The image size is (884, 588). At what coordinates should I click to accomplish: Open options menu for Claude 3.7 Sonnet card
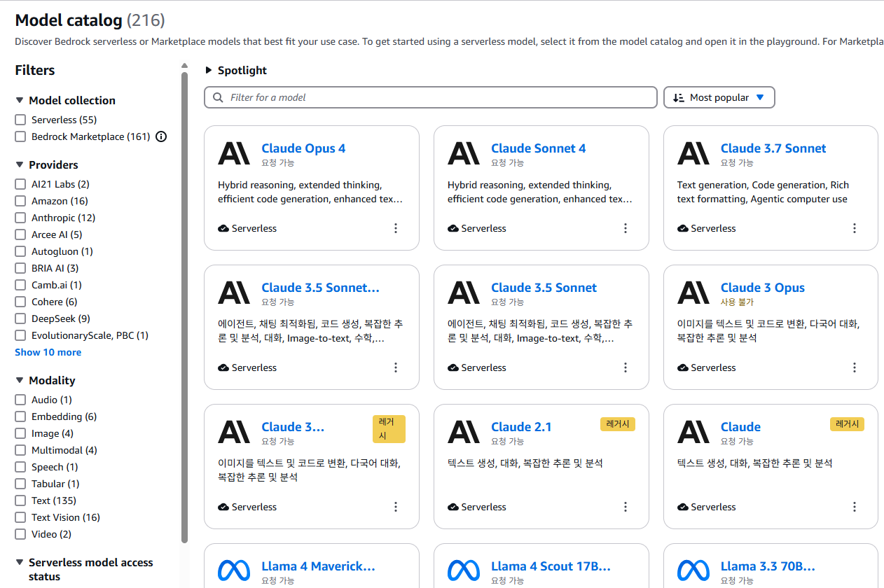click(855, 228)
